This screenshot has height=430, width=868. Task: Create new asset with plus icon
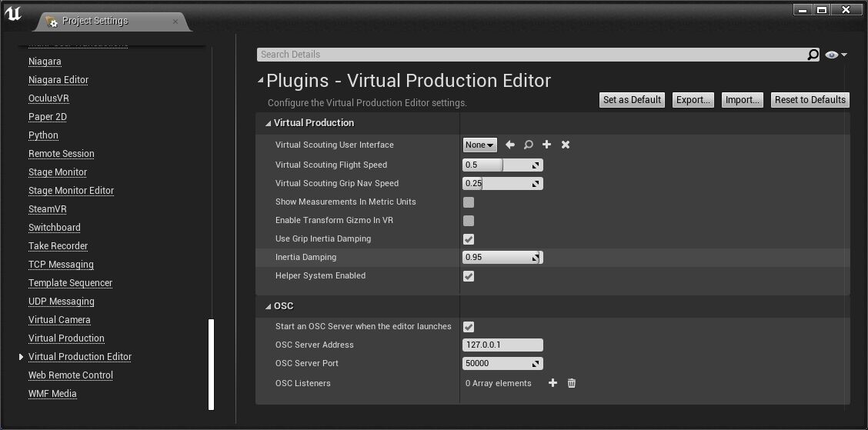coord(547,145)
